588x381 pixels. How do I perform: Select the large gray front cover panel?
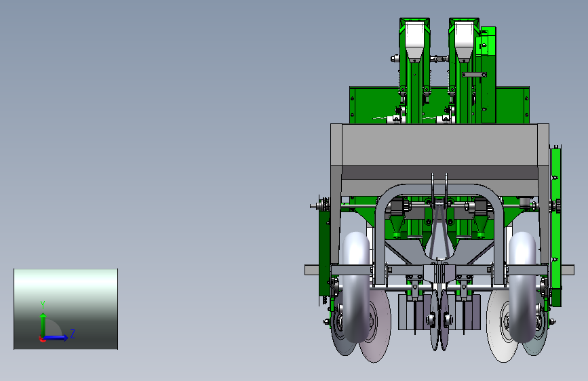439,145
